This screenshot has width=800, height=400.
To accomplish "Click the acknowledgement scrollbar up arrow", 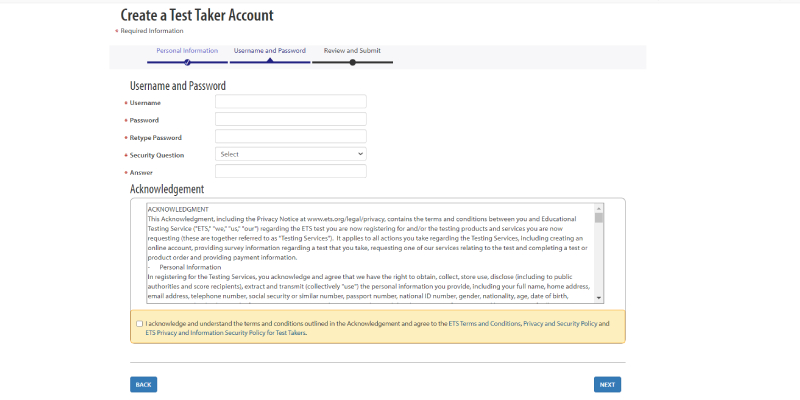I will point(599,208).
